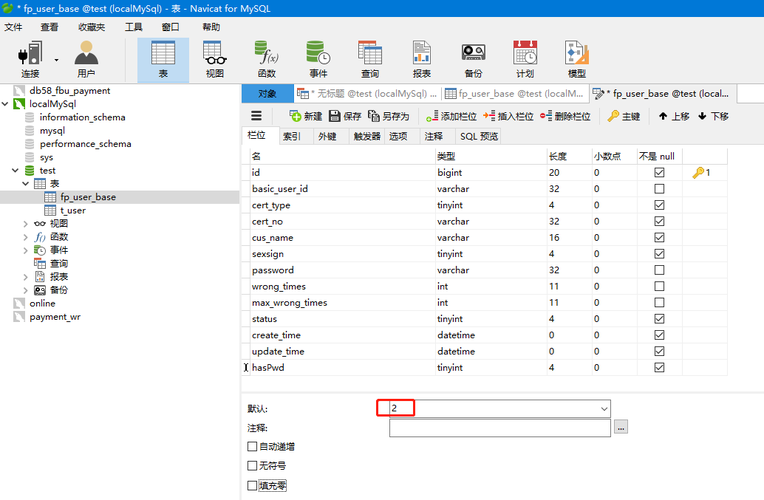Open the 收藏夹 (Favorites) menu
The image size is (764, 500).
click(x=92, y=27)
